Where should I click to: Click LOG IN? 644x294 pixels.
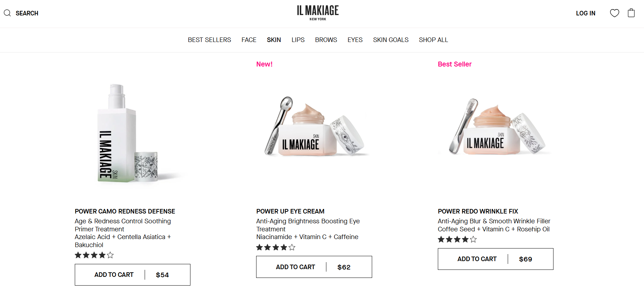coord(586,13)
